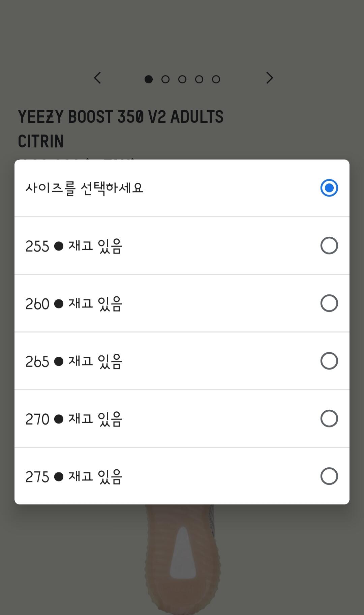Image resolution: width=364 pixels, height=615 pixels.
Task: Choose the size 265 radio button
Action: 329,361
